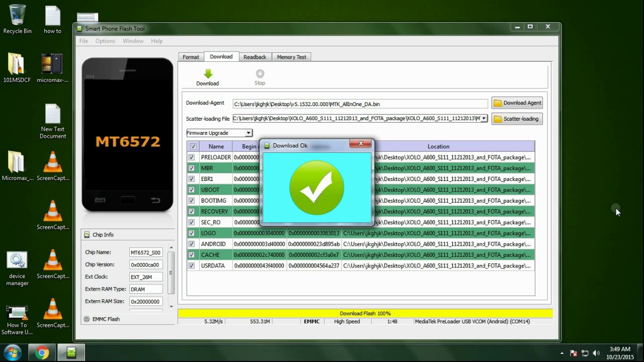Select ScreenCapt VLC icon beside device manager
The height and width of the screenshot is (362, 644).
pos(53,264)
